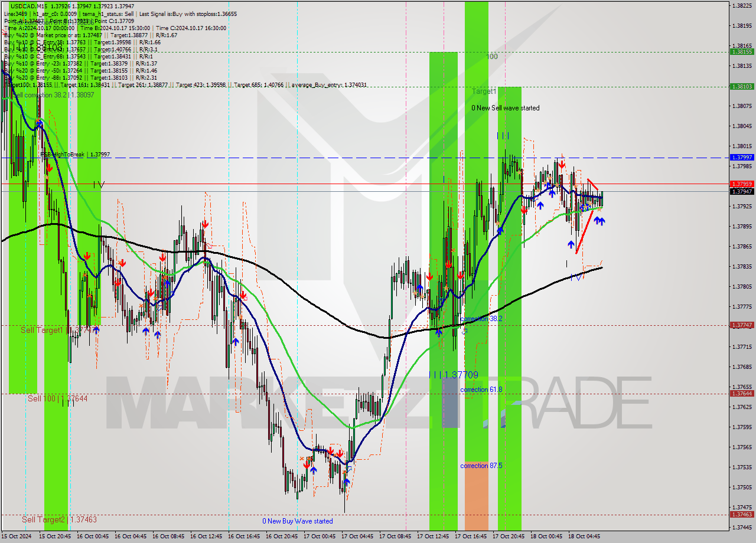Select the 'Sell Target2 | 1.37463' label

click(x=59, y=519)
